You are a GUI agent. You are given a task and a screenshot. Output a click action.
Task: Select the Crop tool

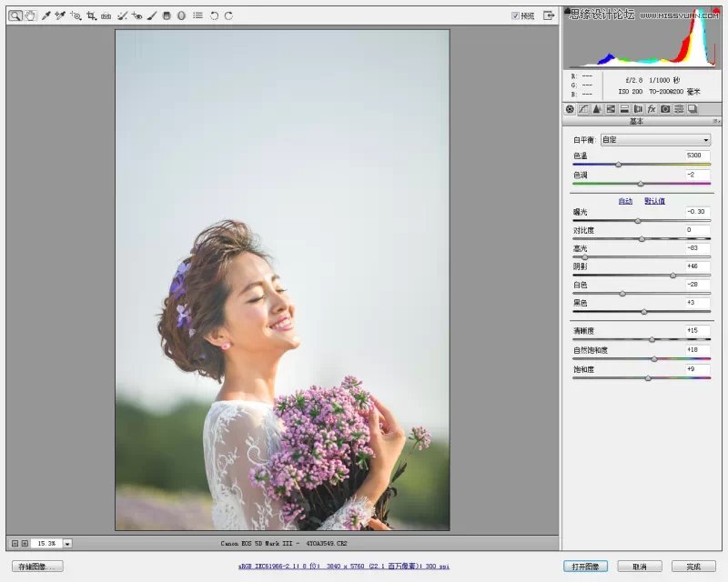click(91, 15)
